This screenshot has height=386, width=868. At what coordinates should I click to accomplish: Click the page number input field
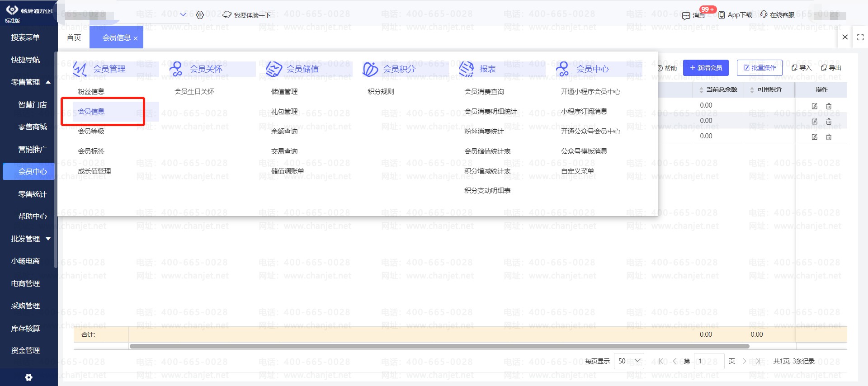pos(708,361)
